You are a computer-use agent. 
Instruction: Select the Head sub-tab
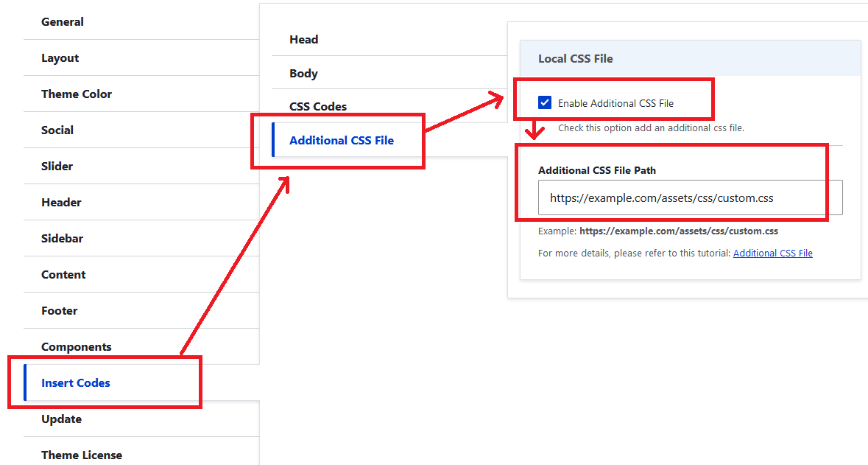[304, 40]
